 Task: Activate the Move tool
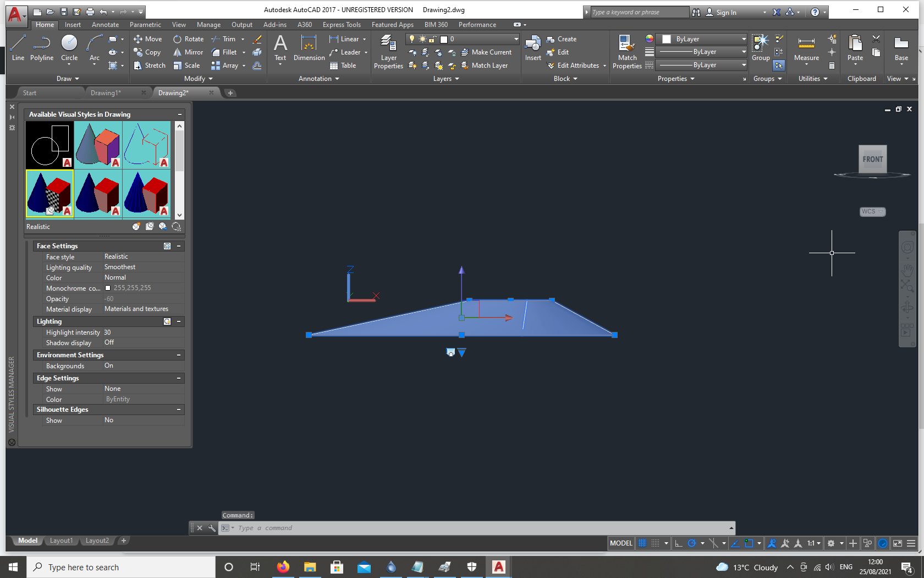click(147, 39)
